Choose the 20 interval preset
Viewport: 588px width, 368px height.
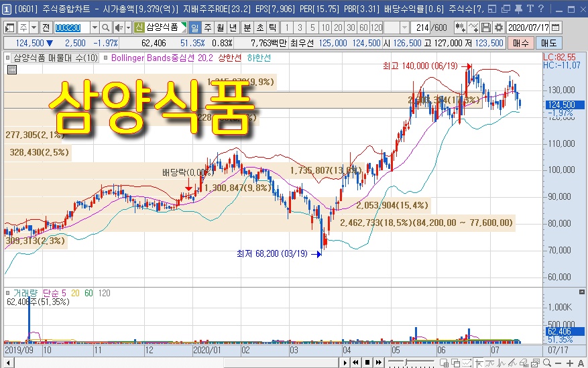pos(338,27)
